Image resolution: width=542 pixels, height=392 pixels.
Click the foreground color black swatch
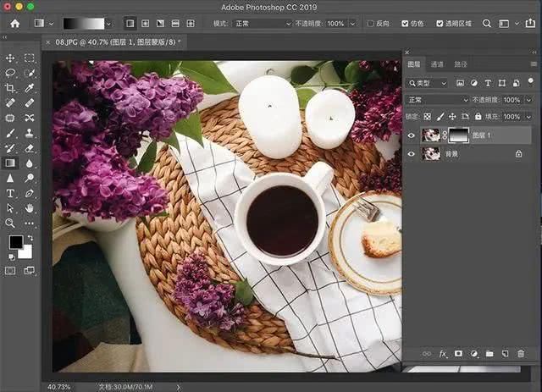15,242
